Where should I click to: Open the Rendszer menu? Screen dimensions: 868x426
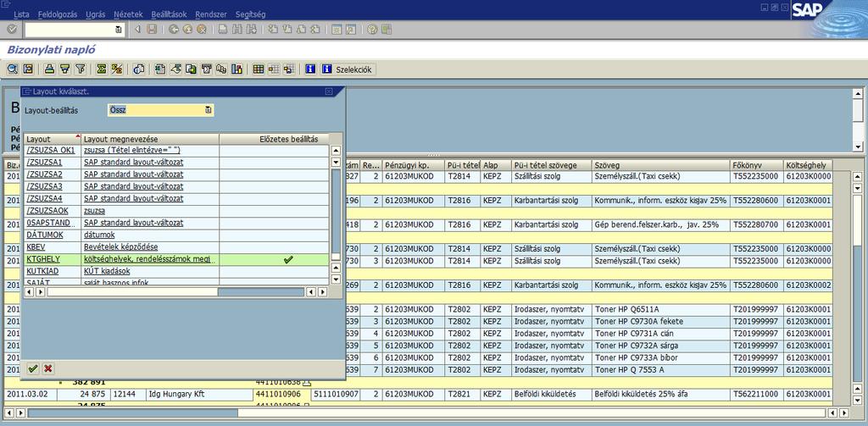click(211, 14)
